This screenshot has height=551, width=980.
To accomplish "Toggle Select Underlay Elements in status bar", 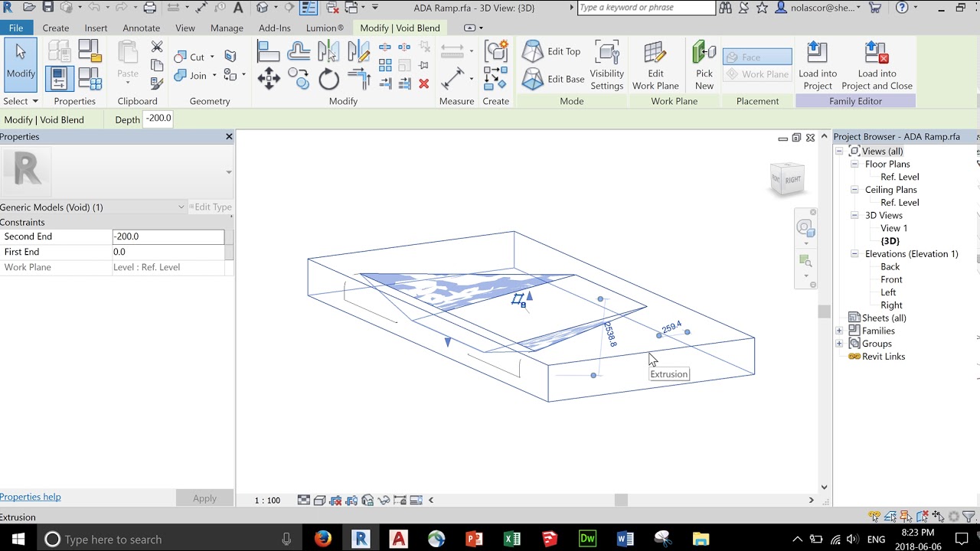I will click(x=890, y=517).
